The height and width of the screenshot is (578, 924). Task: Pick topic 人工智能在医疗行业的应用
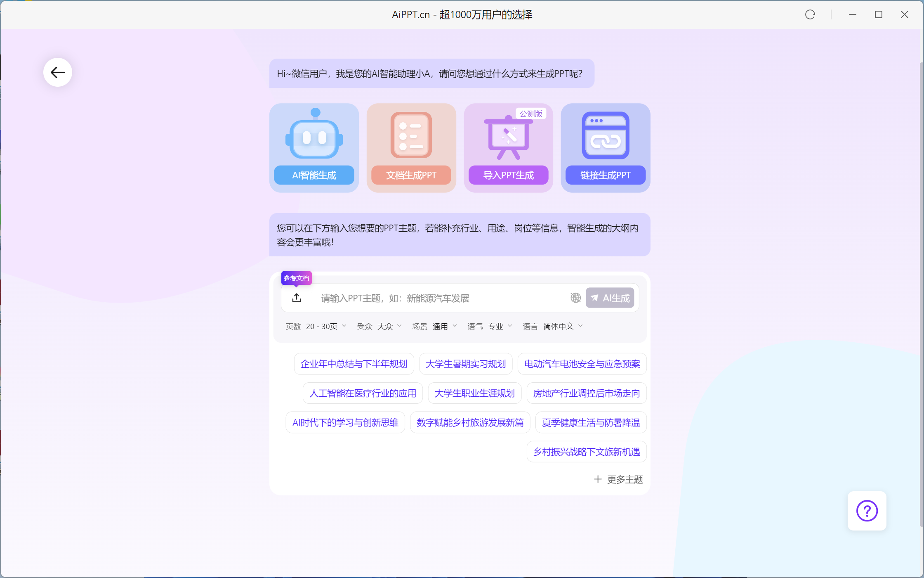(x=363, y=393)
